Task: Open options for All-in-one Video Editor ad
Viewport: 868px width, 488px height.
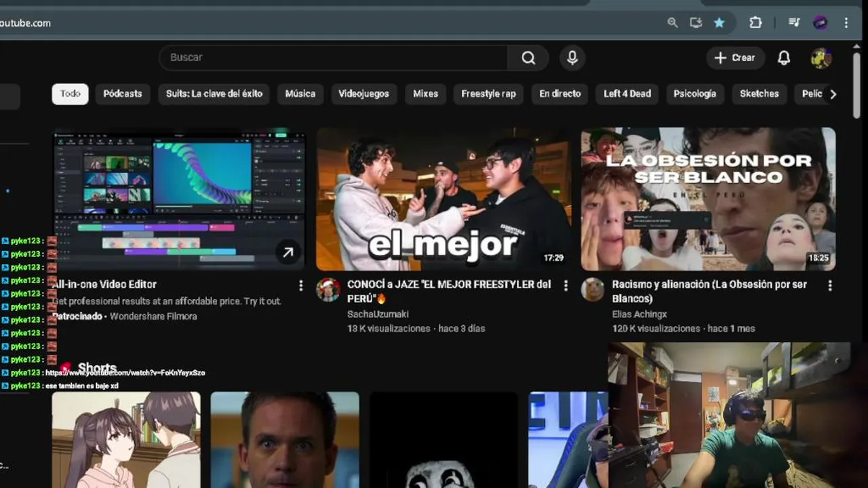Action: [x=301, y=285]
